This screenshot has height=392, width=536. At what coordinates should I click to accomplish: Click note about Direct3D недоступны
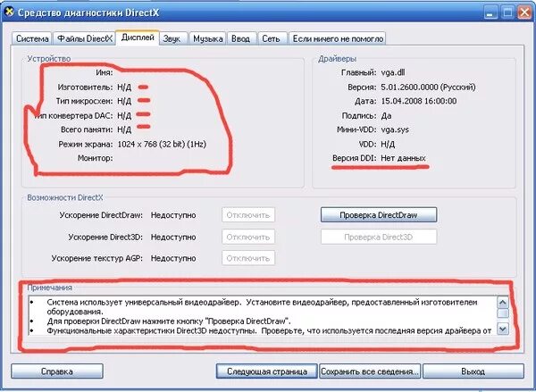(x=270, y=330)
